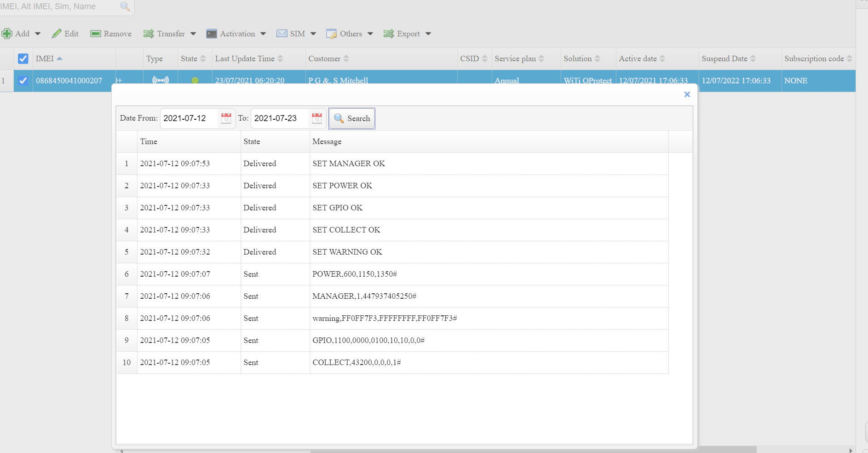Open the Date From calendar picker

coord(226,118)
